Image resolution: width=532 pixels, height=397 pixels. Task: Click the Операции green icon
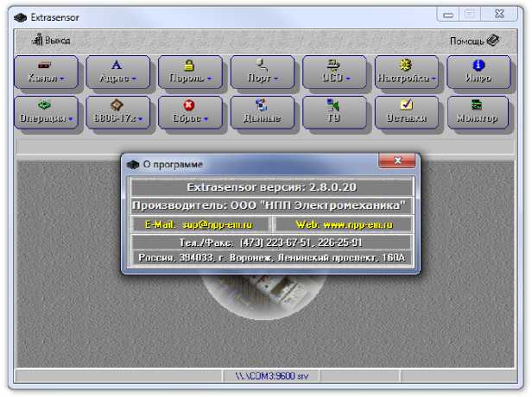coord(44,104)
